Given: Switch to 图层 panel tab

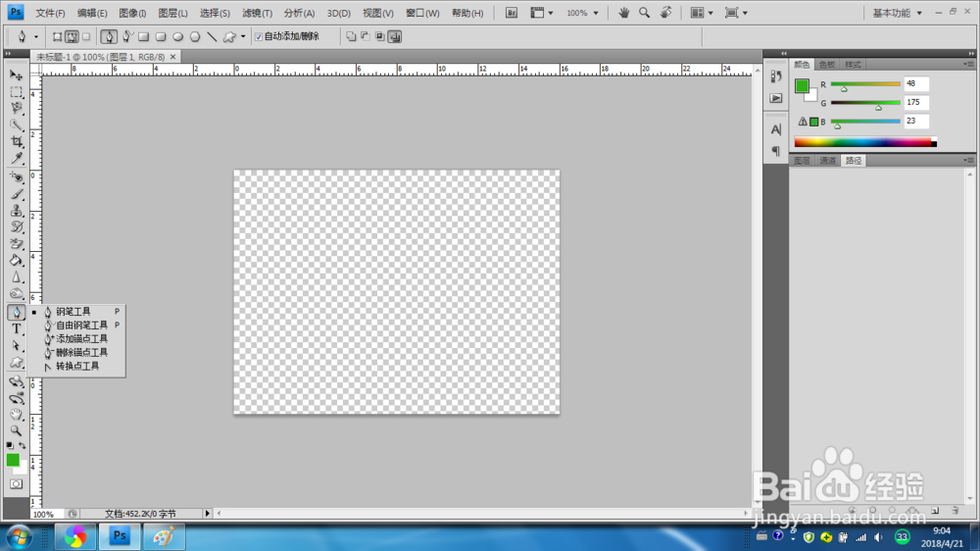Looking at the screenshot, I should tap(802, 161).
